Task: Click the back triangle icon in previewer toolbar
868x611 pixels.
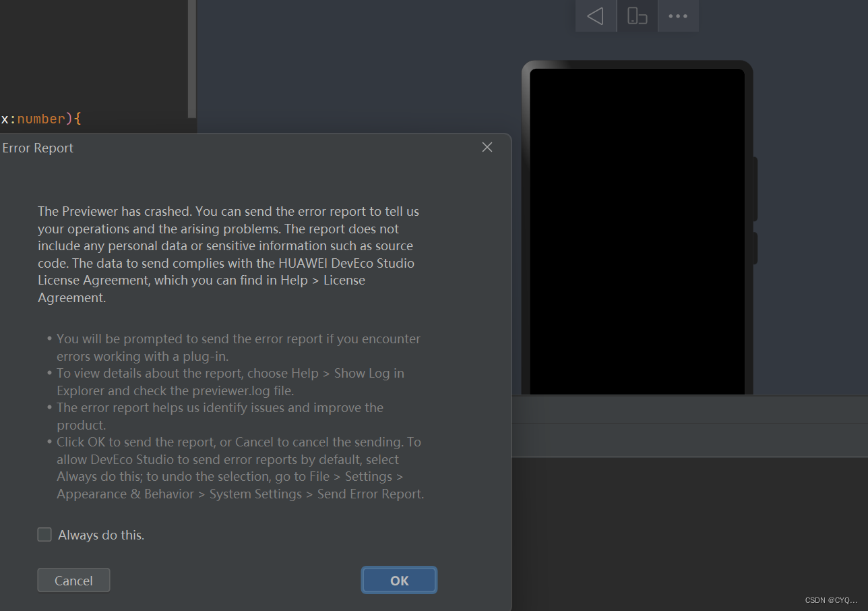Action: click(x=596, y=16)
